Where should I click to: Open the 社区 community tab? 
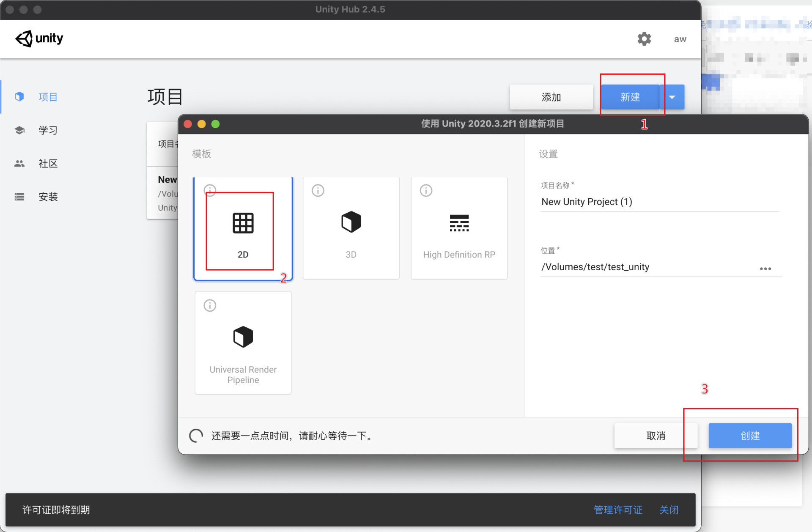click(x=48, y=164)
